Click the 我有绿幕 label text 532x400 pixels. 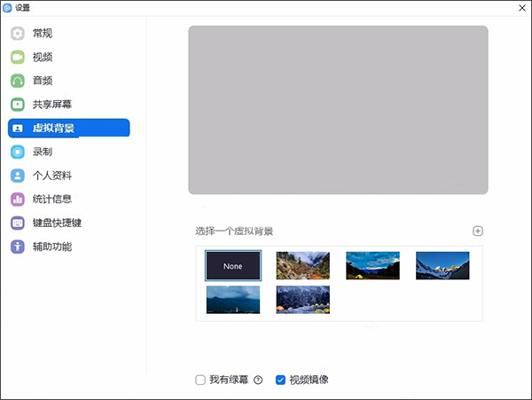[229, 380]
